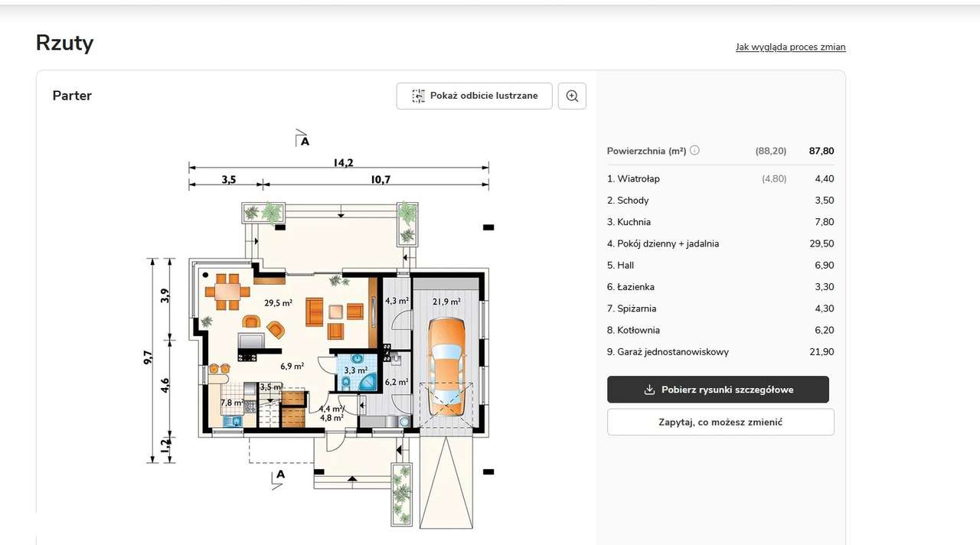Viewport: 980px width, 545px height.
Task: Click the zoom-in magnifier icon
Action: [572, 96]
